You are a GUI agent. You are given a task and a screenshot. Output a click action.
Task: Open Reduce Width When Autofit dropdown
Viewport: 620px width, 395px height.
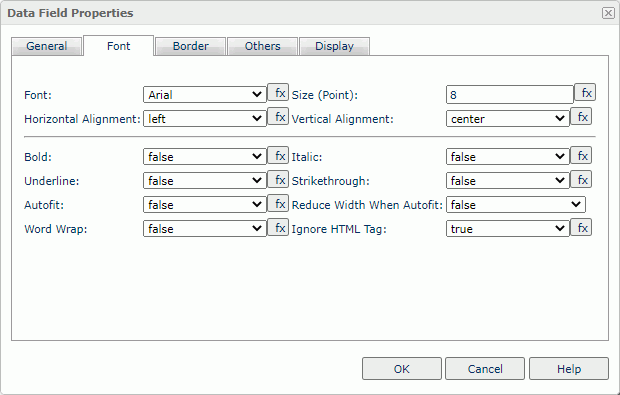pyautogui.click(x=516, y=204)
